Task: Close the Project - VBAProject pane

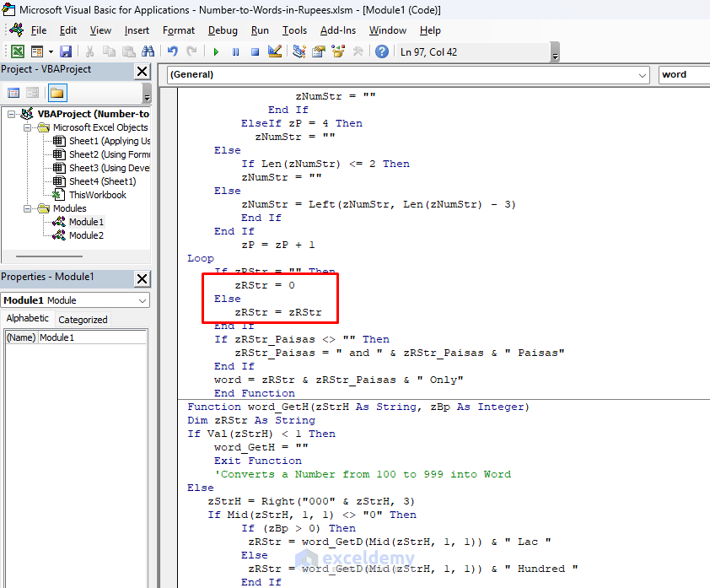Action: pyautogui.click(x=142, y=71)
